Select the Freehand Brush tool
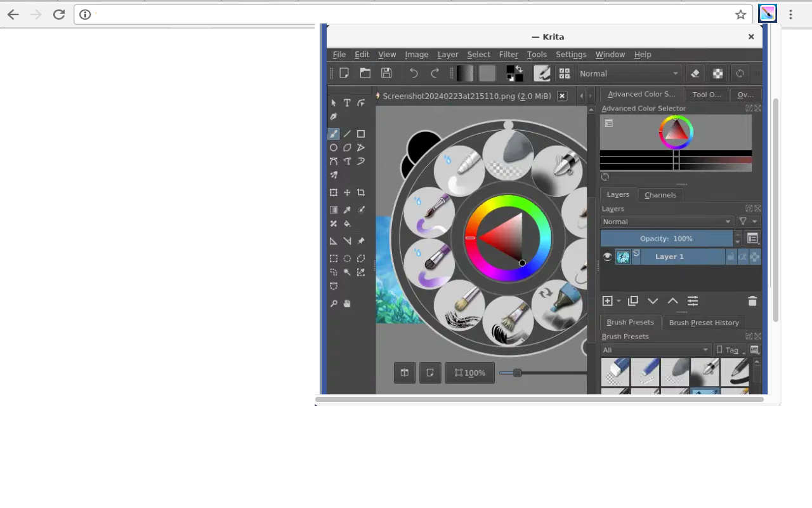Viewport: 812px width, 508px height. click(334, 133)
